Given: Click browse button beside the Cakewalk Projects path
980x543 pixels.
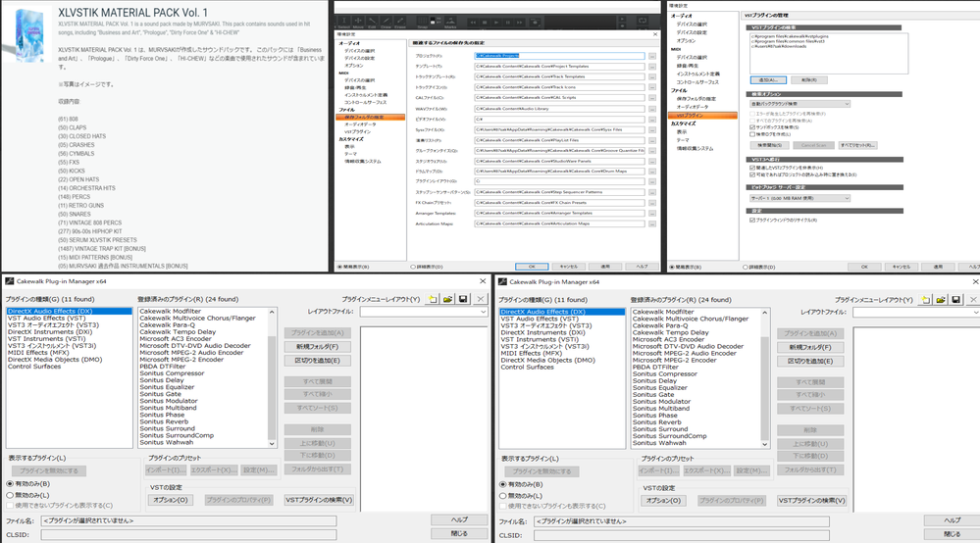Looking at the screenshot, I should tap(652, 57).
